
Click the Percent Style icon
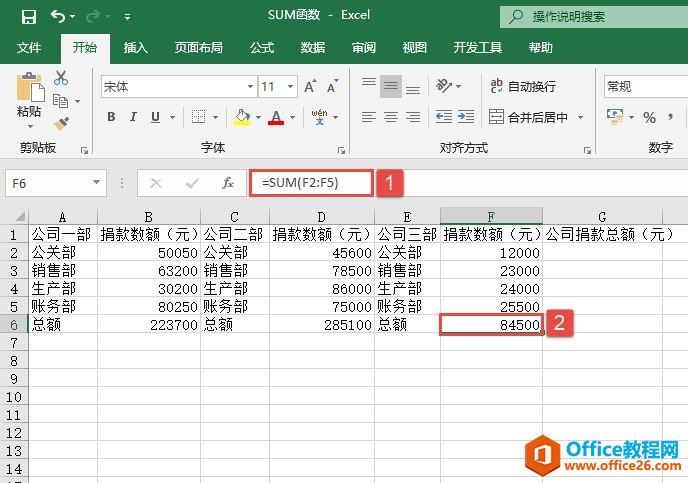(x=649, y=117)
